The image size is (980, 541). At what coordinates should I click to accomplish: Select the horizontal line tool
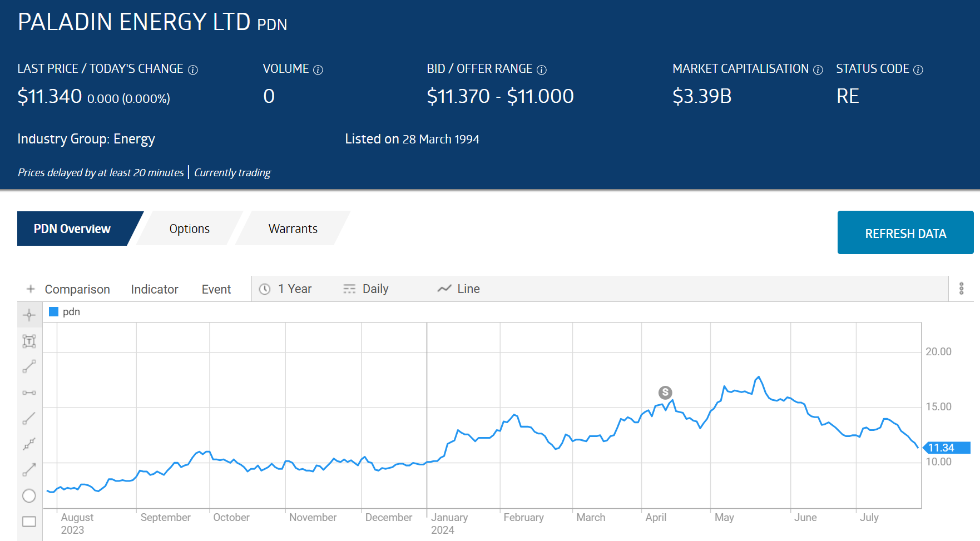[x=29, y=393]
